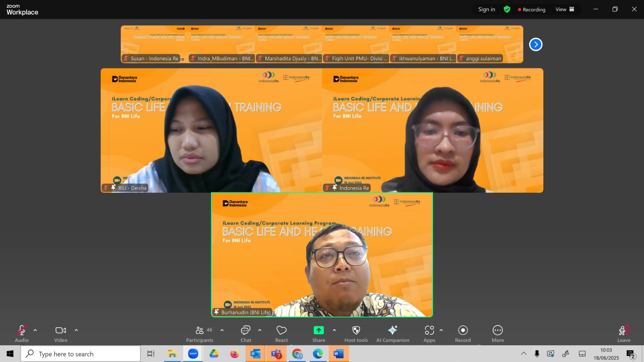The width and height of the screenshot is (644, 362).
Task: Select Fiqih Unit PMU thumbnail
Action: pos(356,44)
